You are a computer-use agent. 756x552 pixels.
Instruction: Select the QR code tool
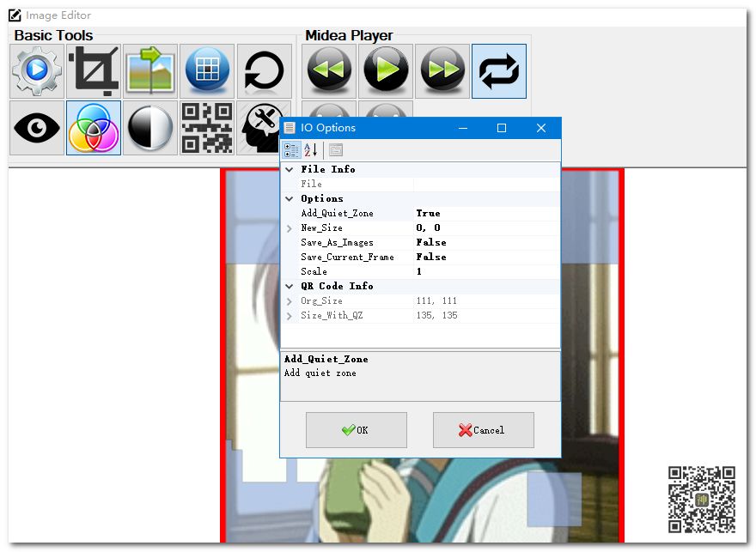[x=207, y=128]
